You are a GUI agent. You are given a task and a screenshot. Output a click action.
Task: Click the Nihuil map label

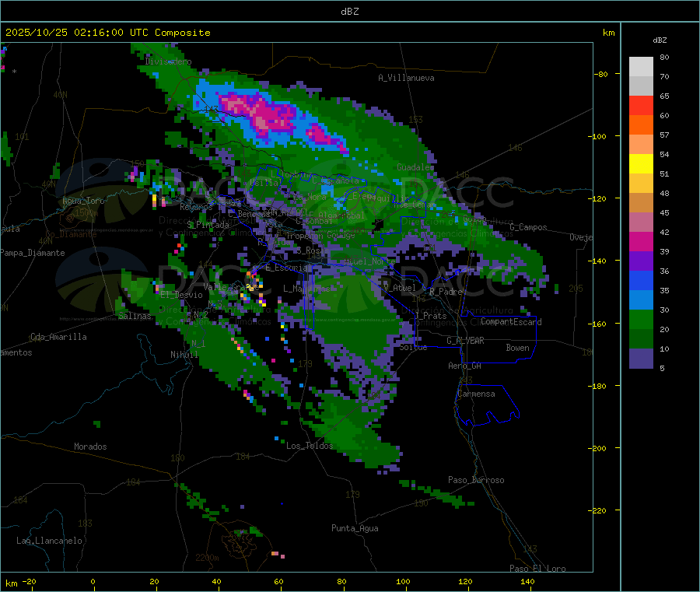[x=184, y=355]
